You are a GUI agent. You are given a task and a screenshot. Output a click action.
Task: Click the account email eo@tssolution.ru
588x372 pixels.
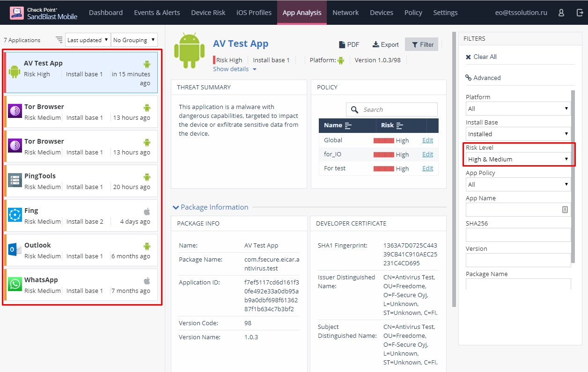click(x=521, y=13)
